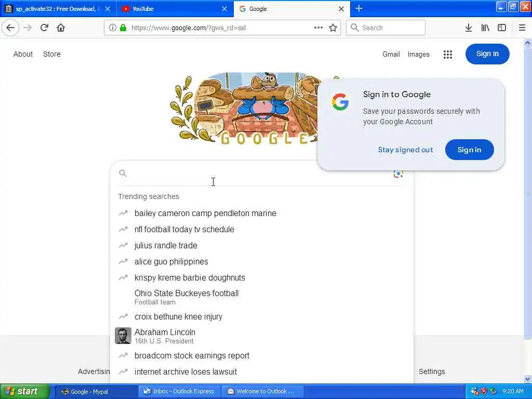
Task: Switch to the YouTube tab
Action: click(175, 9)
